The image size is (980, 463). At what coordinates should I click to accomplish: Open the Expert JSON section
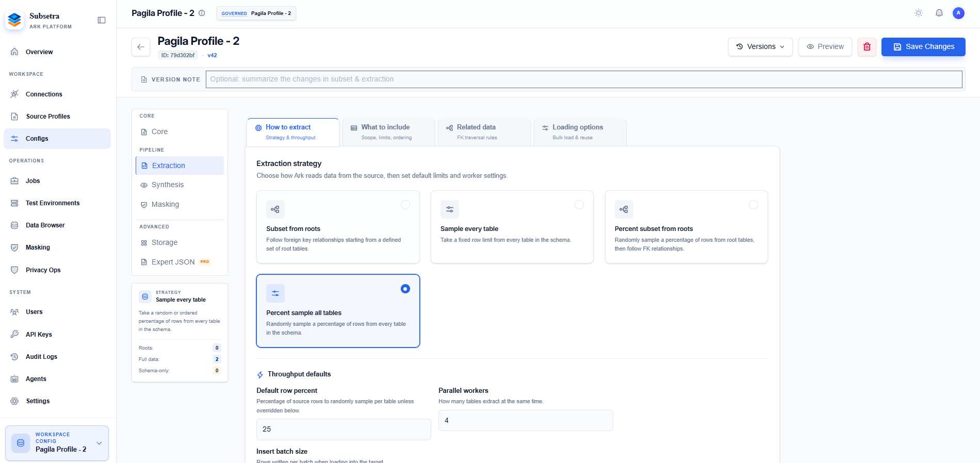(179, 262)
